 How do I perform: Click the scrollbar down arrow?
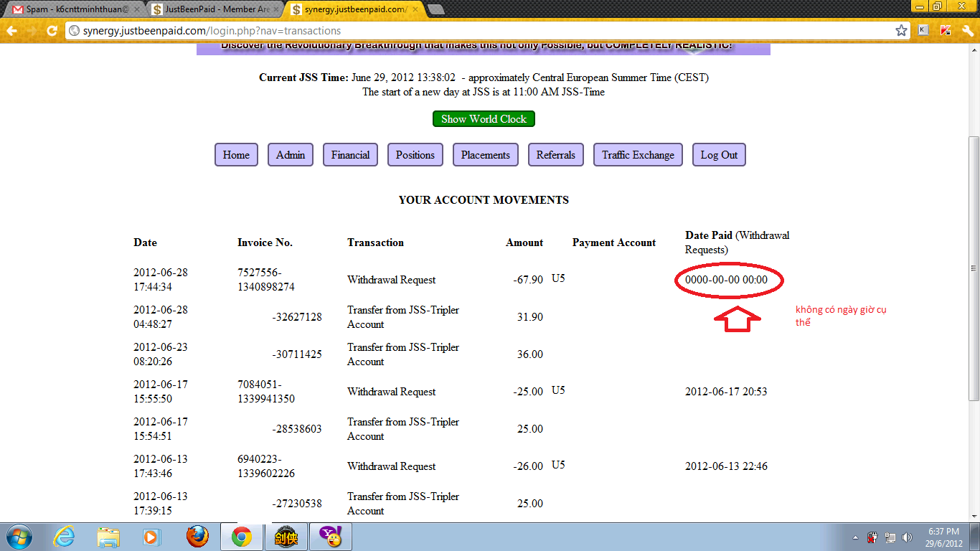pos(974,516)
